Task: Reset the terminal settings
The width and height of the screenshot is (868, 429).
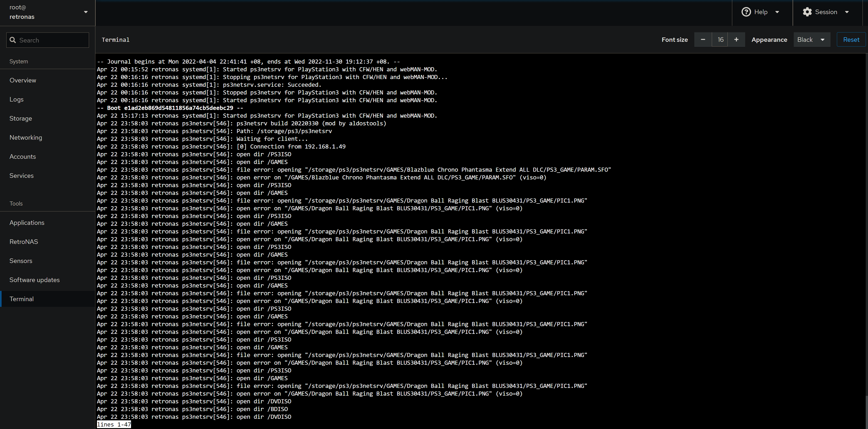Action: click(851, 40)
